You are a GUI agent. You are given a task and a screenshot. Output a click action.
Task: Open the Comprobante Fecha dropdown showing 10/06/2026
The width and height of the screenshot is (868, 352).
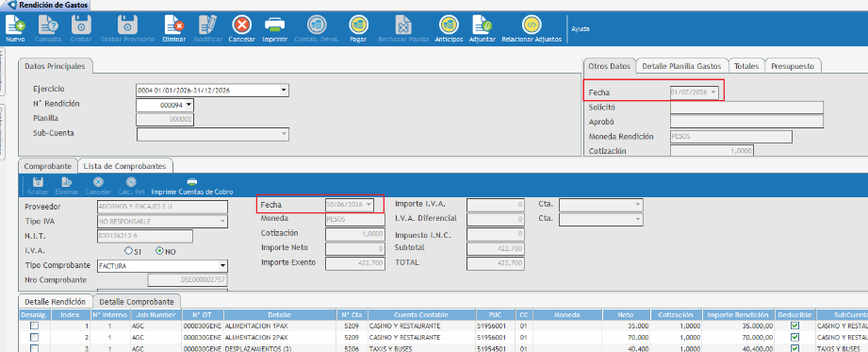369,205
